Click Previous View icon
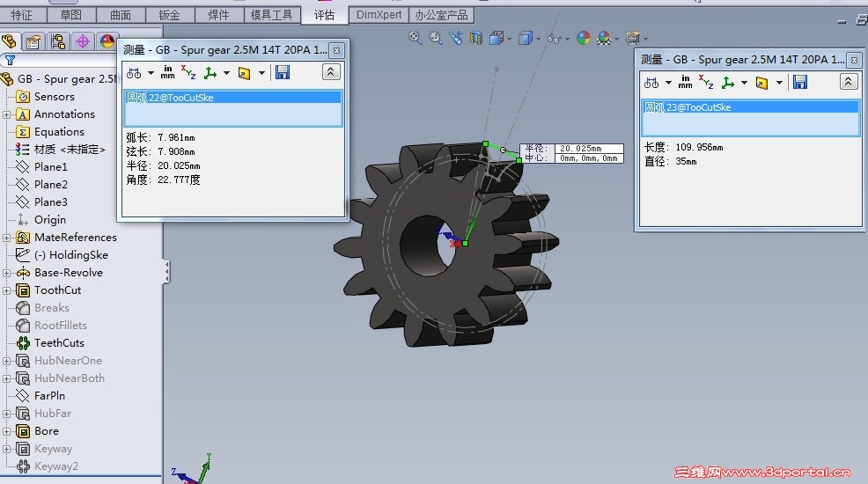This screenshot has width=868, height=484. click(456, 38)
